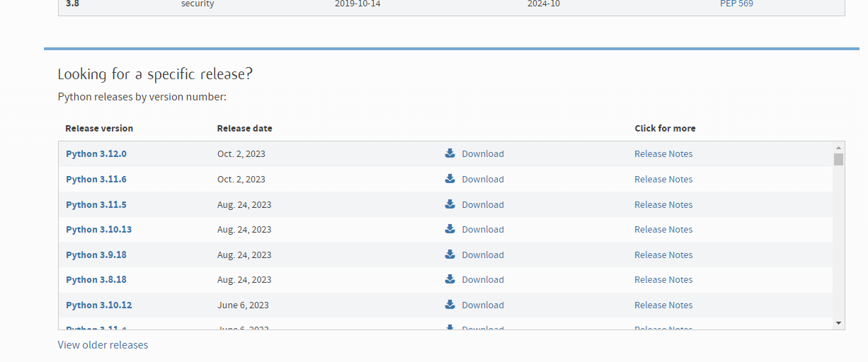Viewport: 868px width, 362px height.
Task: Click download icon for Python 3.10.13
Action: [x=450, y=229]
